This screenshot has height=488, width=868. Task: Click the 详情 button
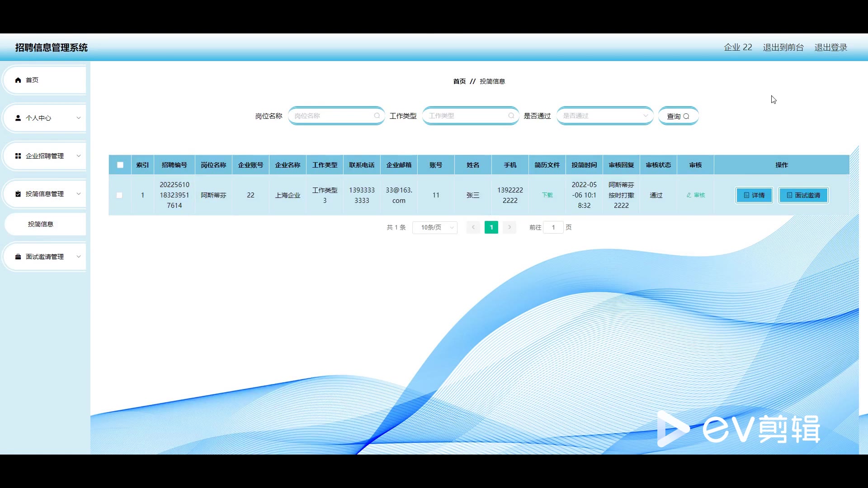click(754, 195)
